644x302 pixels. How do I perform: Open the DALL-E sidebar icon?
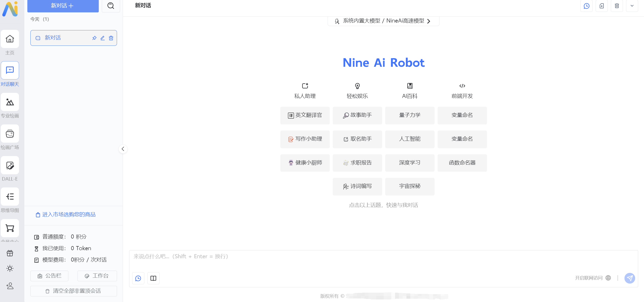pos(10,165)
